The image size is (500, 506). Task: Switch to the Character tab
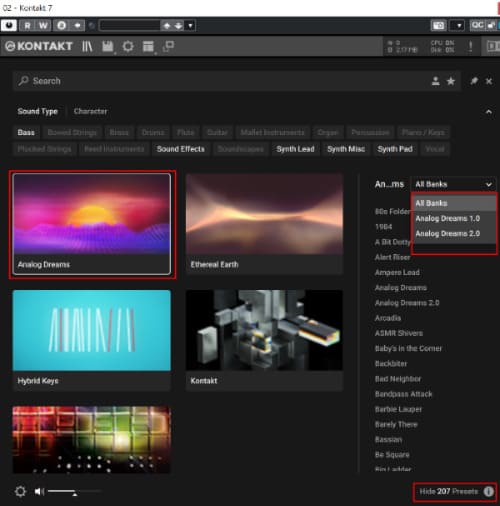91,111
